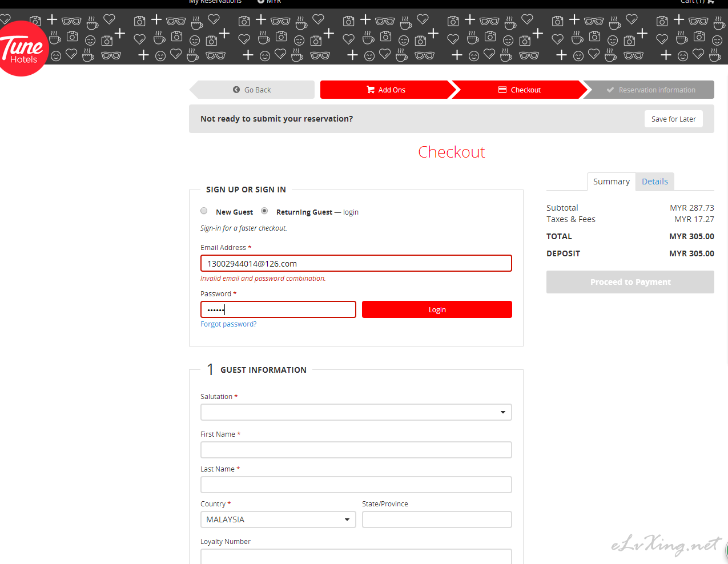
Task: Select the Returning Guest radio button
Action: click(264, 211)
